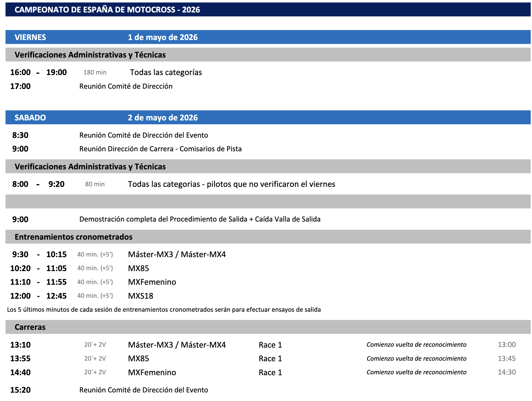Click the 10:20 practice start time
This screenshot has height=401, width=532.
pos(20,268)
